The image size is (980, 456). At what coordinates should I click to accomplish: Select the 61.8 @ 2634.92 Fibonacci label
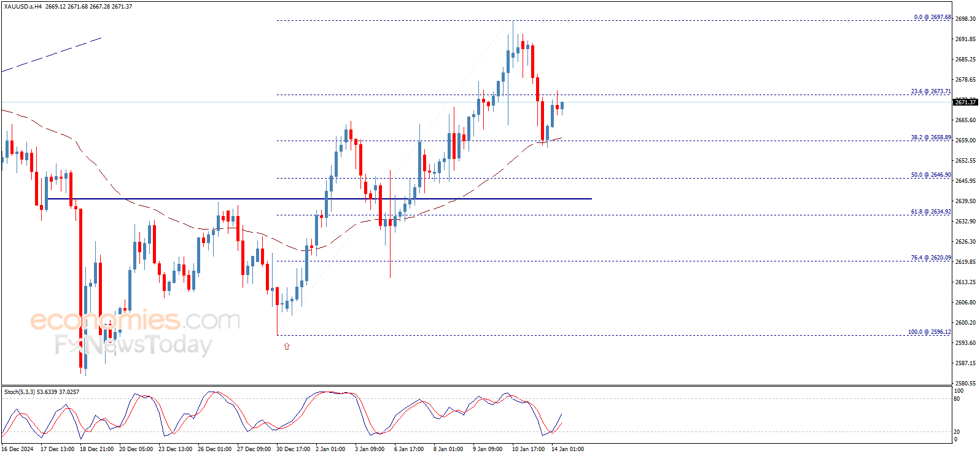pos(930,212)
